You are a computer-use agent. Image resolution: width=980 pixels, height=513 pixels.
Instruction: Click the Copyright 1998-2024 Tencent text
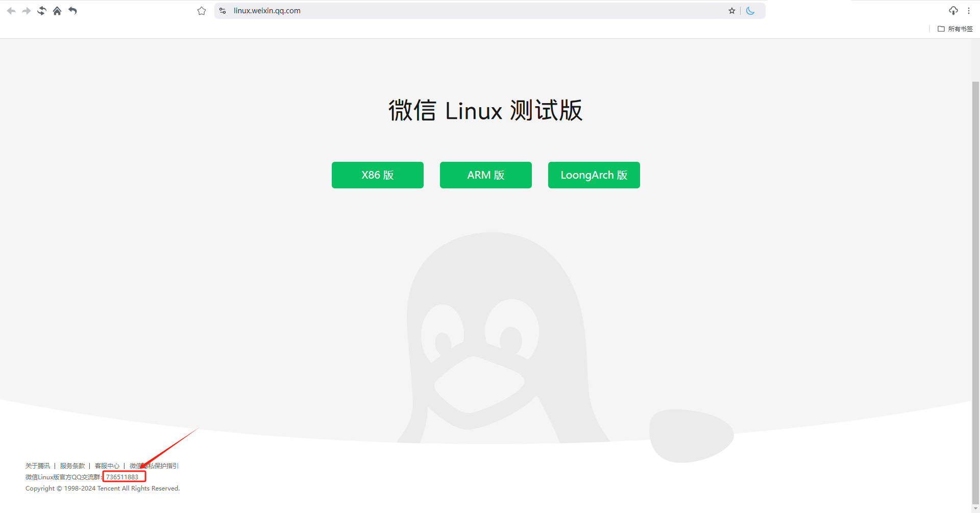pyautogui.click(x=103, y=488)
